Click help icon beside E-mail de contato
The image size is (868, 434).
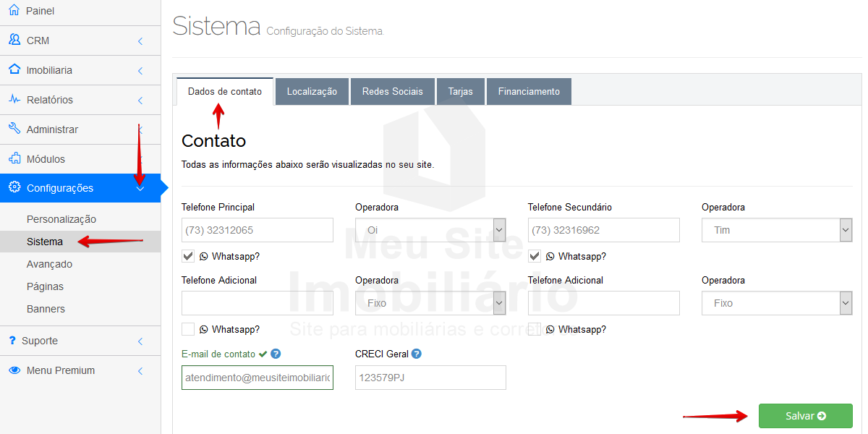click(x=276, y=354)
